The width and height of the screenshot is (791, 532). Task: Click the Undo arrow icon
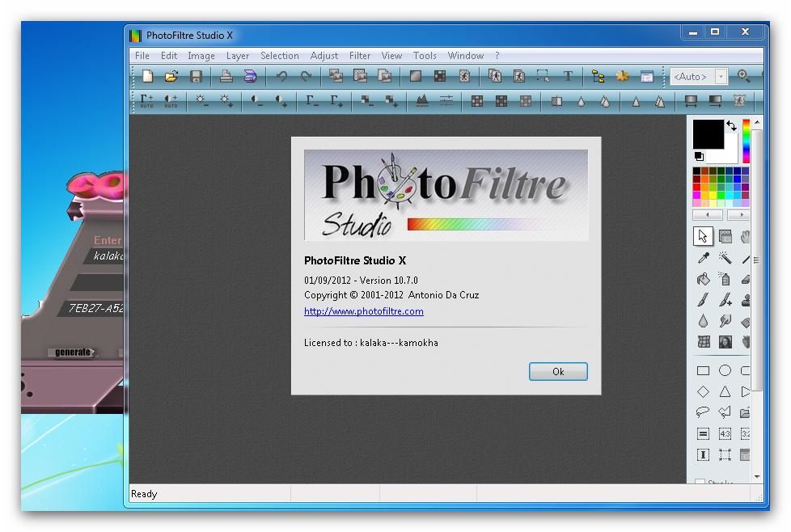281,76
